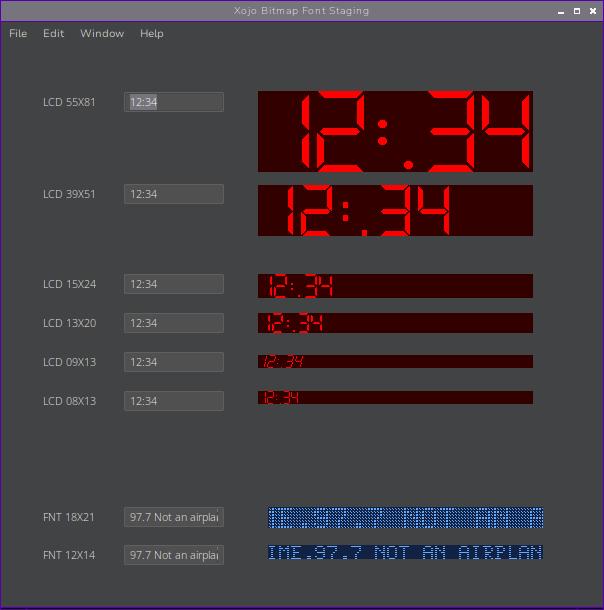Click the largest red LCD clock display
Image resolution: width=604 pixels, height=610 pixels.
tap(395, 132)
